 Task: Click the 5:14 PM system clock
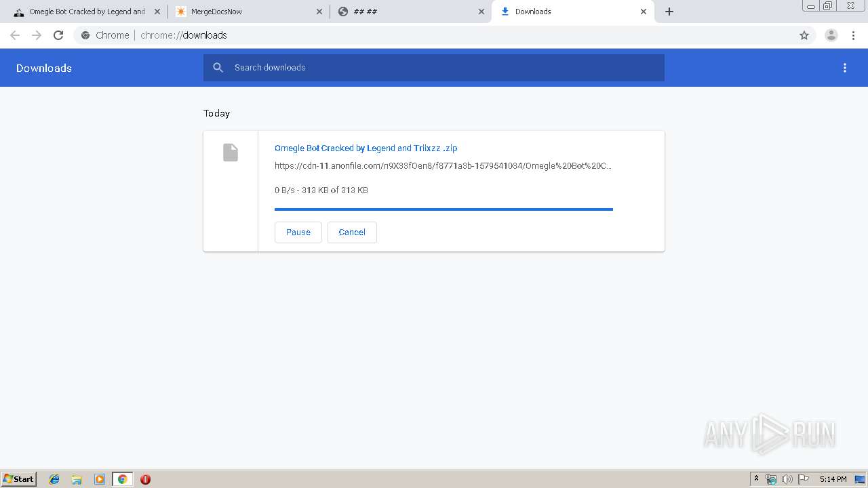click(x=833, y=479)
